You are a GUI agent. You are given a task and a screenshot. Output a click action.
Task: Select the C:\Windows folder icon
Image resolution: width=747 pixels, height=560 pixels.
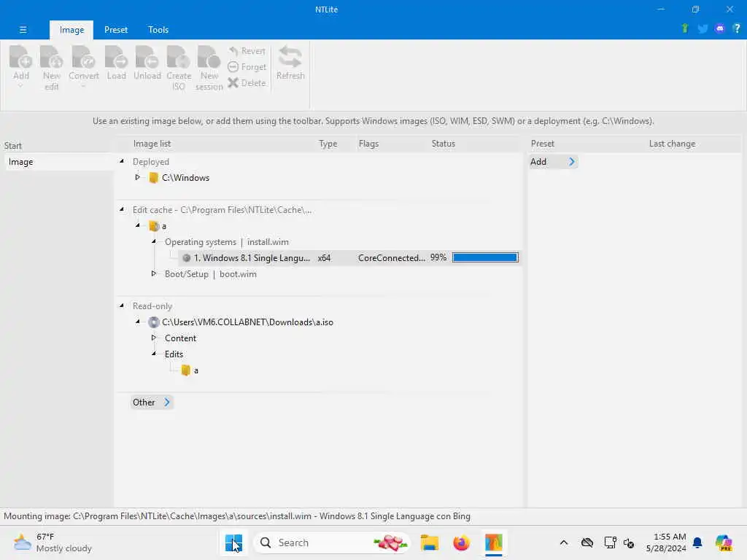153,178
